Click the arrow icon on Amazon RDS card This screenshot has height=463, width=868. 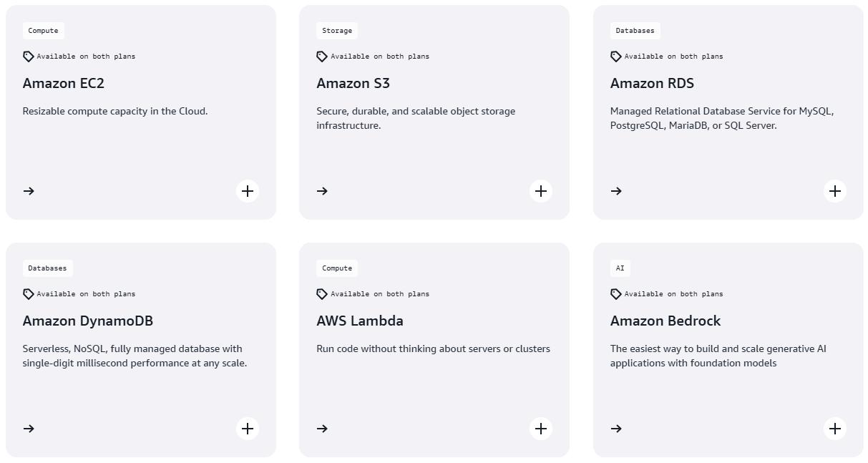(x=616, y=191)
